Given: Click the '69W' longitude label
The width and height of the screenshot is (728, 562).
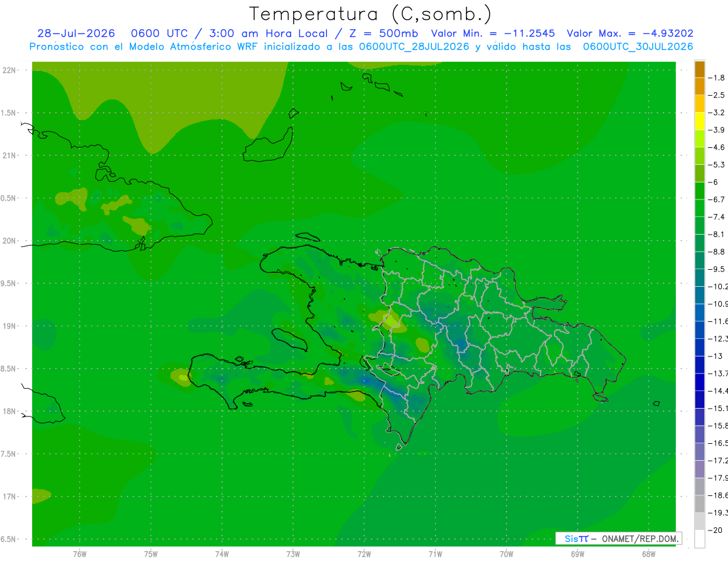Looking at the screenshot, I should tap(578, 554).
